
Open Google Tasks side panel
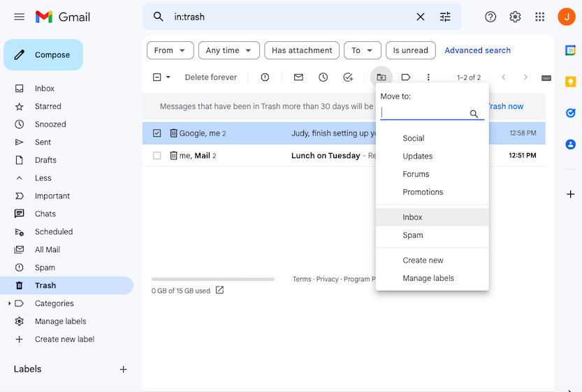(570, 113)
